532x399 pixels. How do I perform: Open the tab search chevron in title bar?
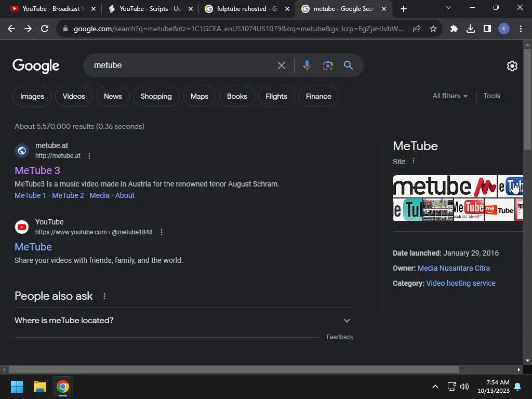click(x=448, y=7)
